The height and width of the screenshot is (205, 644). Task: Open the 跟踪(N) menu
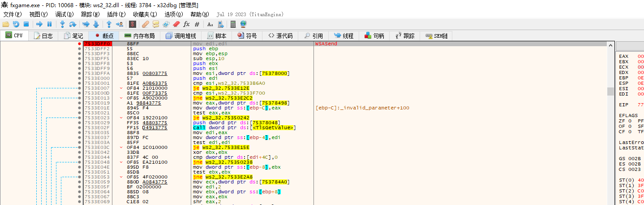(x=90, y=14)
